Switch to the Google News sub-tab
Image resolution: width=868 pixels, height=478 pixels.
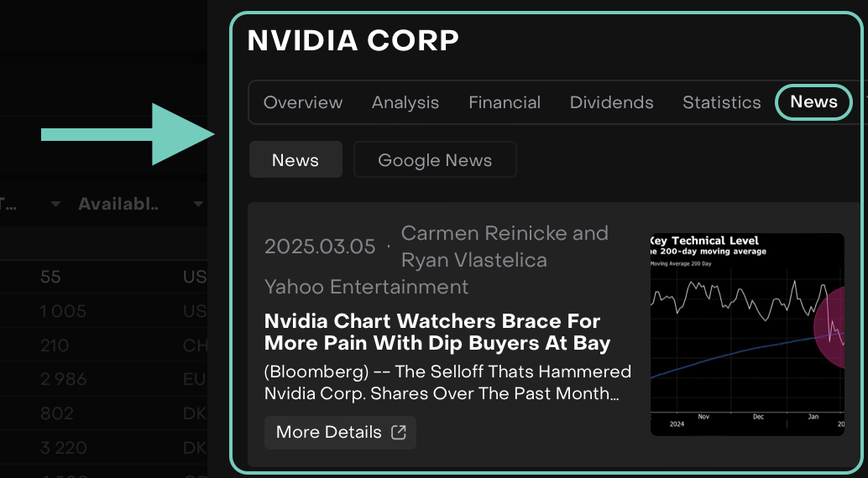435,160
